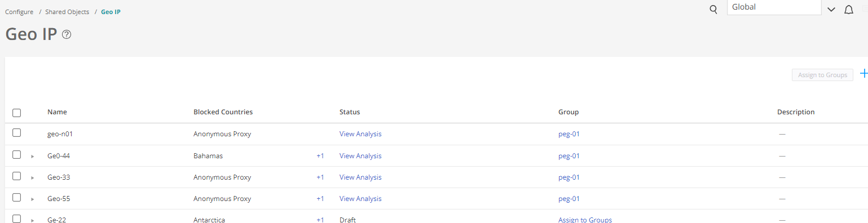868x223 pixels.
Task: Open the notifications bell icon
Action: click(x=848, y=10)
